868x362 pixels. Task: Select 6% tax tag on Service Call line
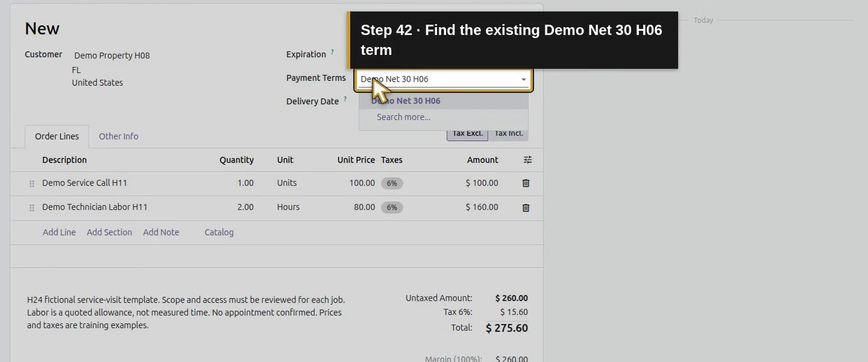point(392,183)
